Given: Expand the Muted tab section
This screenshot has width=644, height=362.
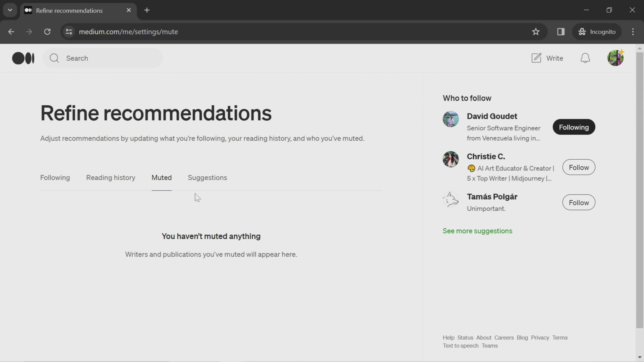Looking at the screenshot, I should 162,178.
